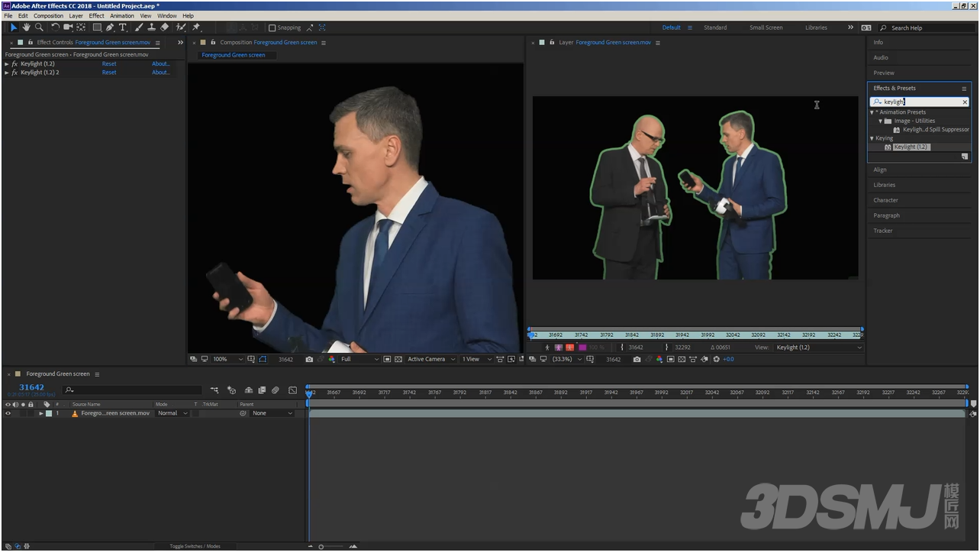This screenshot has height=553, width=980.
Task: Switch to the Standard workspace
Action: [715, 27]
